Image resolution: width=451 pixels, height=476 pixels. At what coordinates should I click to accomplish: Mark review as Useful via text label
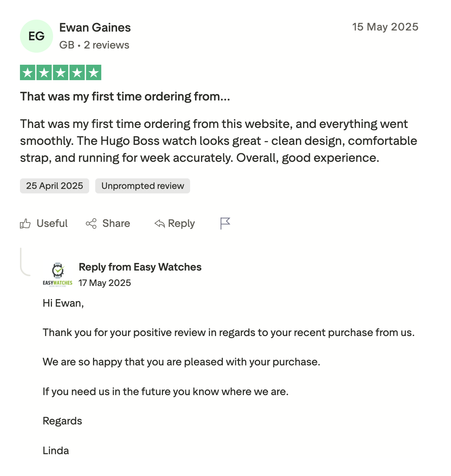click(52, 224)
